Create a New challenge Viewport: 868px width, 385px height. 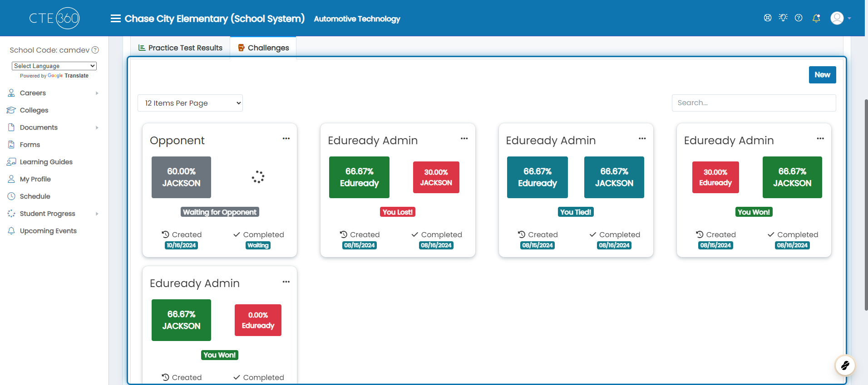[x=822, y=75]
